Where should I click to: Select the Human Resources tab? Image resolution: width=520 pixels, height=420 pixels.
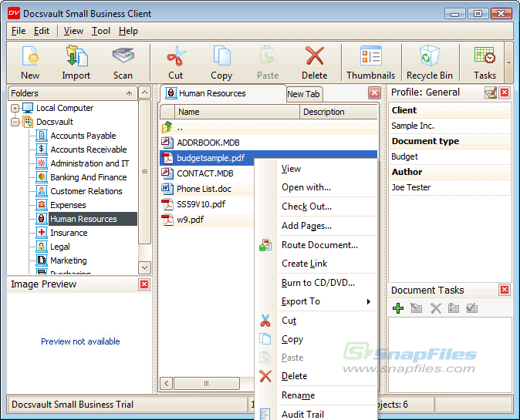coord(223,93)
